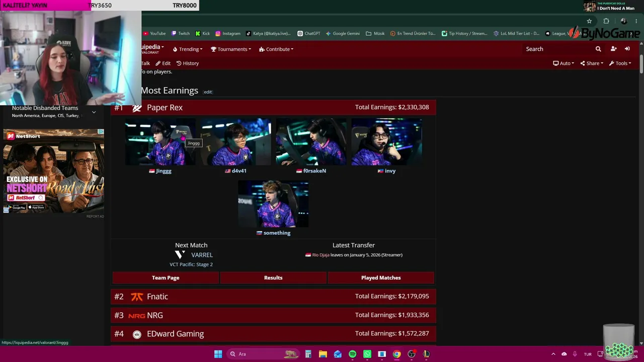
Task: Open the Twitch bookmark
Action: point(181,34)
